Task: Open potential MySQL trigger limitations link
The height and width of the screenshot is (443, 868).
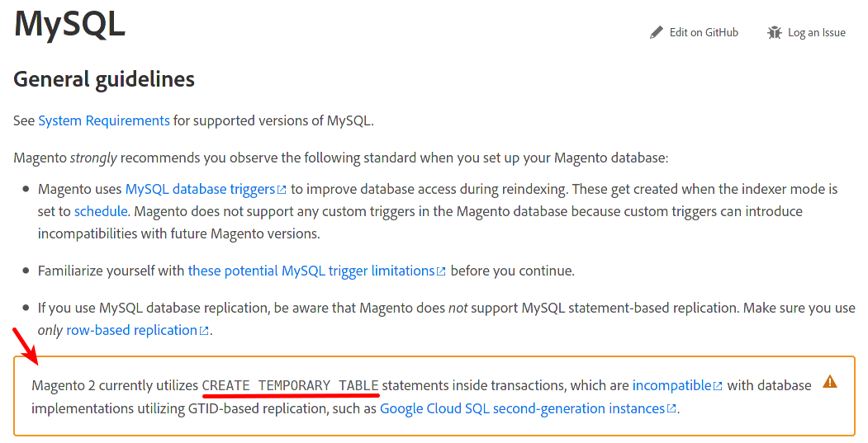Action: tap(311, 271)
